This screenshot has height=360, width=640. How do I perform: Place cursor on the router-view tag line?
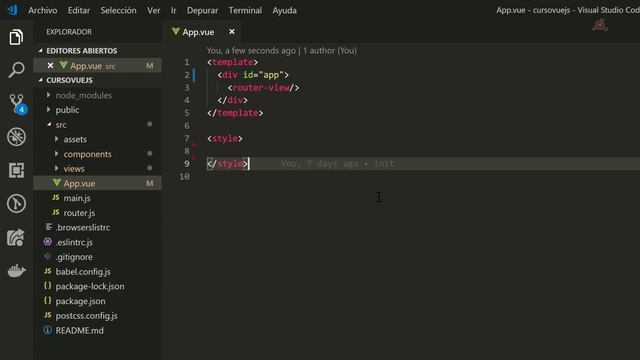tap(263, 87)
